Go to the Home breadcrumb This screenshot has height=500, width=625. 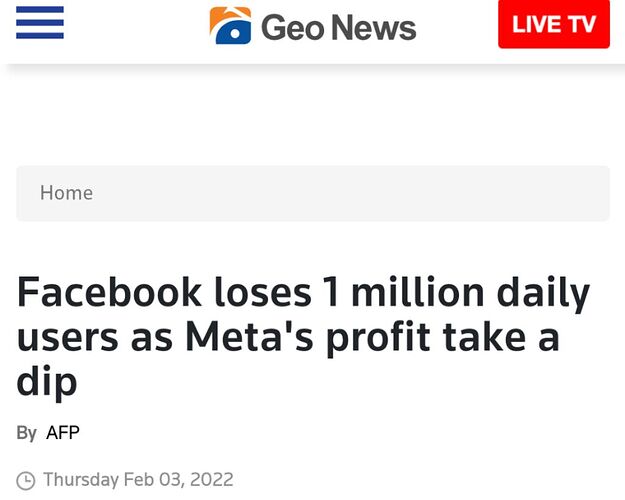(x=66, y=193)
